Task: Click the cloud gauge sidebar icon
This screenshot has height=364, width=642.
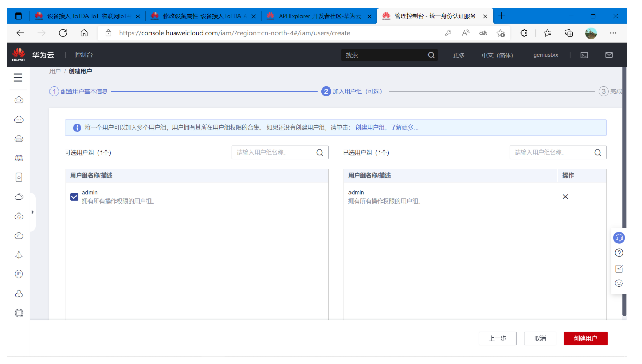Action: tap(19, 235)
